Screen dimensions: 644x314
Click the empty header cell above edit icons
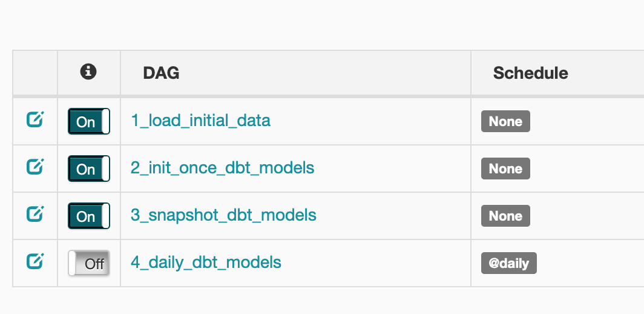pyautogui.click(x=35, y=73)
